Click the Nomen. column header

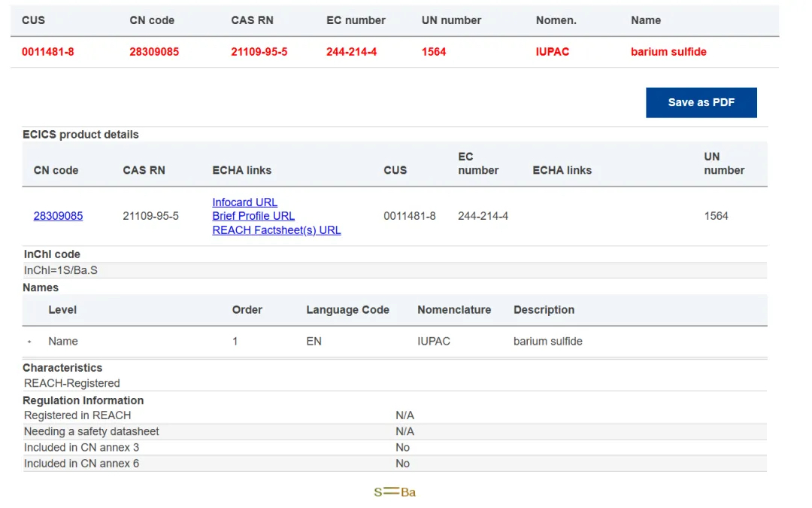[x=556, y=20]
